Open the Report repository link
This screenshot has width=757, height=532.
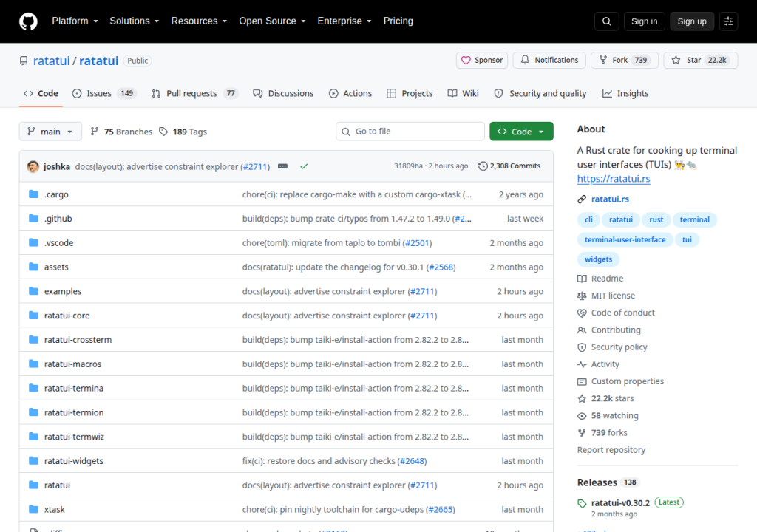pos(611,450)
